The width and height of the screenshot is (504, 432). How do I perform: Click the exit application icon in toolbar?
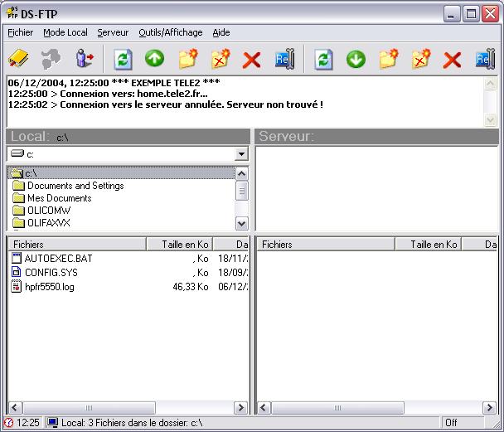click(85, 59)
